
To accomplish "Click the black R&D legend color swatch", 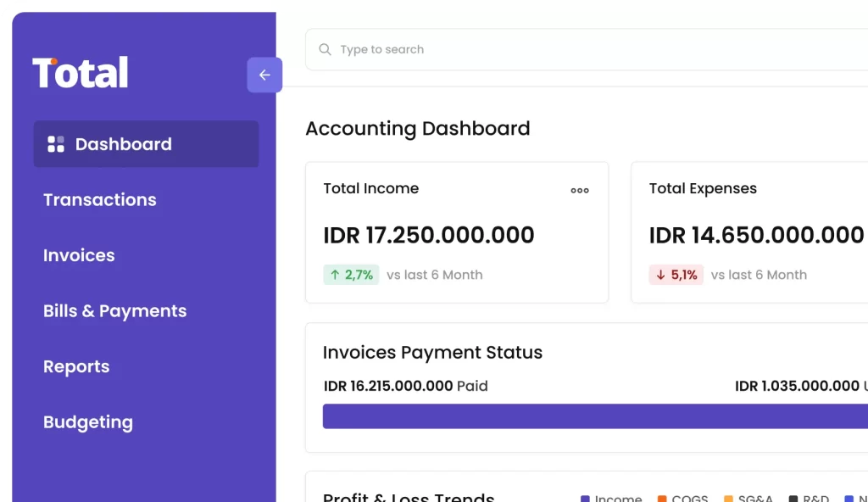I will tap(794, 499).
